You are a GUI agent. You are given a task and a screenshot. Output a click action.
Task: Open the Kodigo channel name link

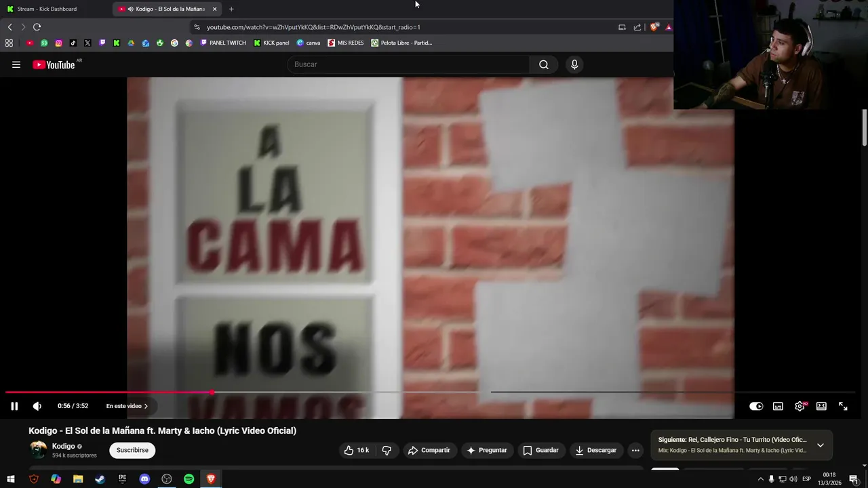point(64,446)
